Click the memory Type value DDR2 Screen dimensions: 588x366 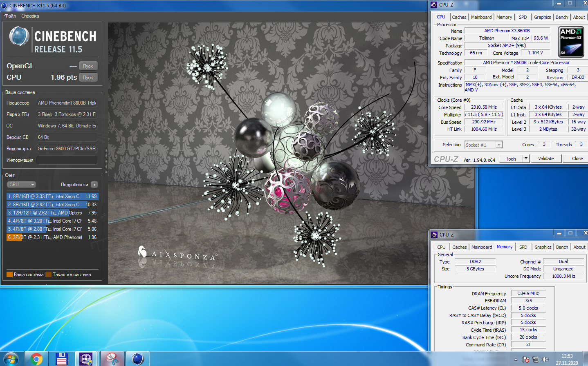[475, 261]
